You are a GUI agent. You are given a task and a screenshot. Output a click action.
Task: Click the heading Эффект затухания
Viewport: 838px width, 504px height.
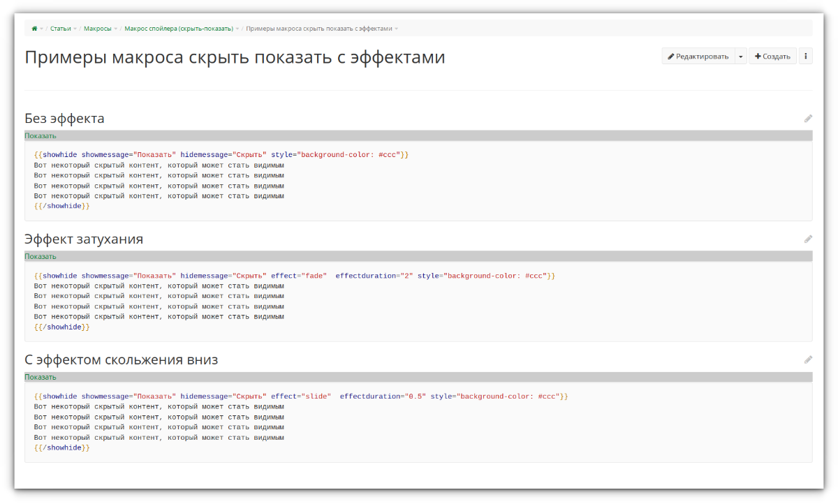(84, 239)
